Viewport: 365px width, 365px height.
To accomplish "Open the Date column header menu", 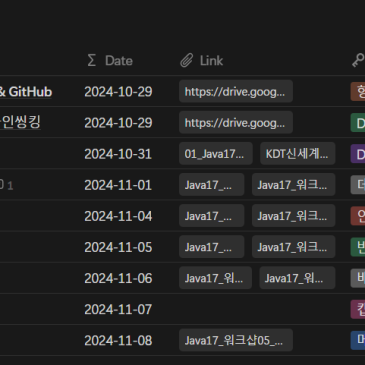I will click(110, 61).
